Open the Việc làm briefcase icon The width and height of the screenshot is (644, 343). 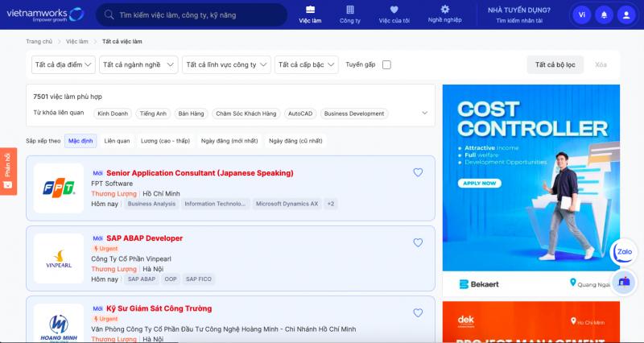[x=310, y=10]
